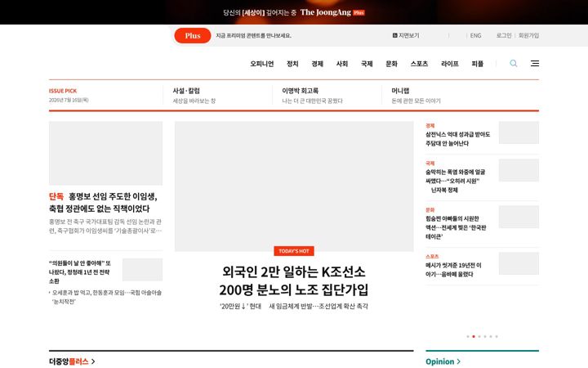
Task: Click the TODAY'S HOT badge
Action: [294, 251]
